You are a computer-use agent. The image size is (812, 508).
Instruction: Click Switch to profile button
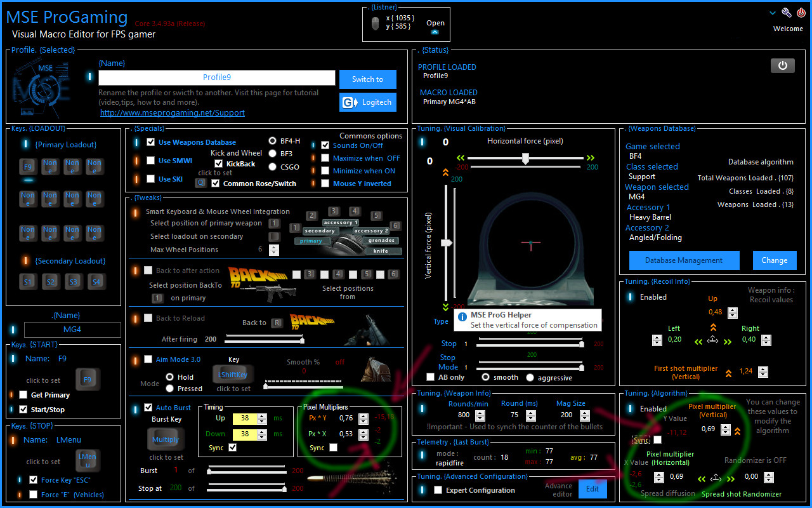click(x=368, y=79)
